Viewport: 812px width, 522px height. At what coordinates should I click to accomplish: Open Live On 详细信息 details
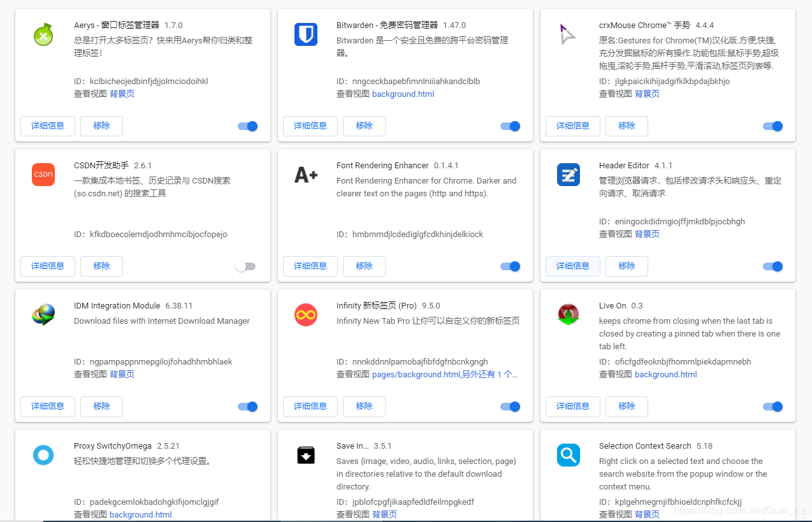tap(573, 407)
